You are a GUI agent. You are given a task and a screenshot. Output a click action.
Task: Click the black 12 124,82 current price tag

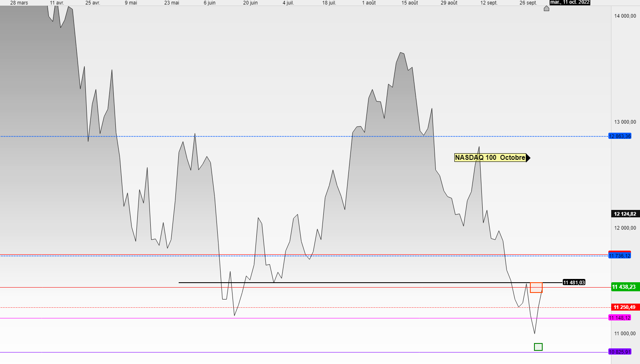(x=625, y=214)
